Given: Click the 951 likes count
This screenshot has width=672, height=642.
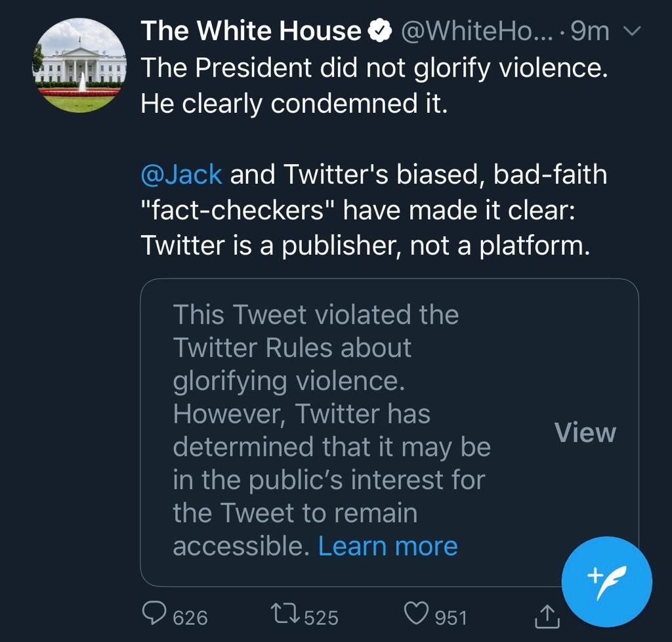Looking at the screenshot, I should pos(450,618).
